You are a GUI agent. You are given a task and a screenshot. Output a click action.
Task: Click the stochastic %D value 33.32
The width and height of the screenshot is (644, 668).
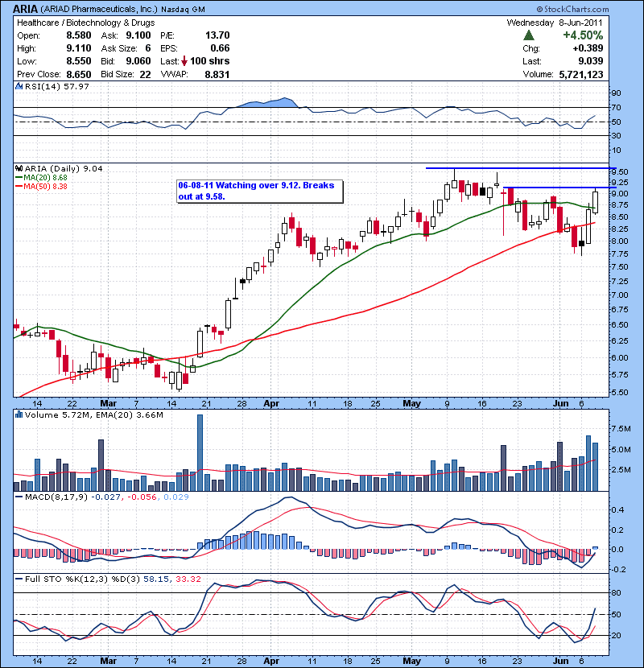188,579
